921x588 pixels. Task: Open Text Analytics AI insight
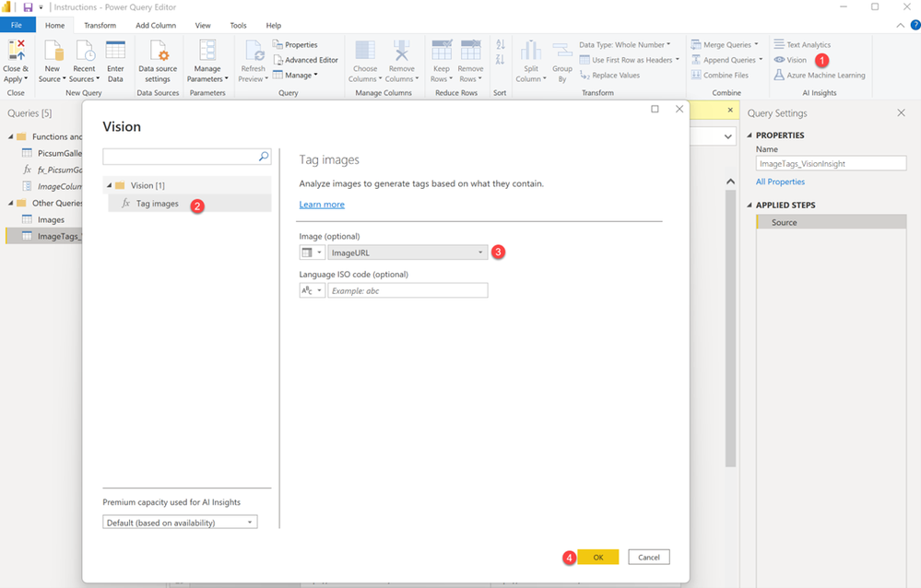(x=802, y=44)
